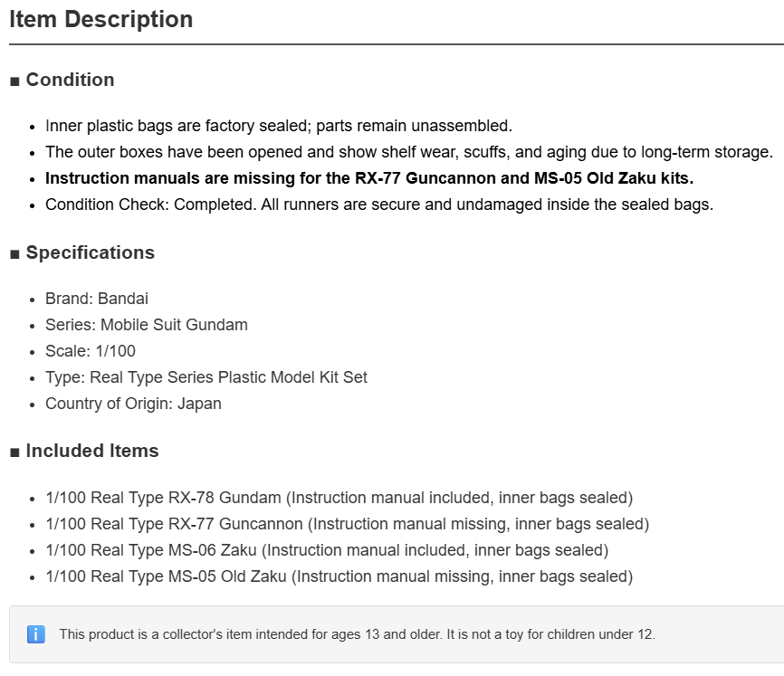The height and width of the screenshot is (676, 784).
Task: Click the Item Description heading
Action: pos(101,20)
